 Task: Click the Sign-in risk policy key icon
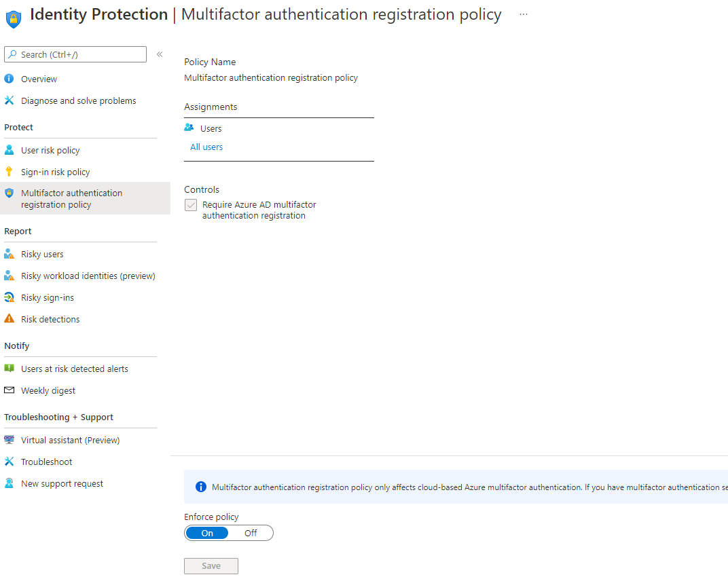pyautogui.click(x=9, y=172)
